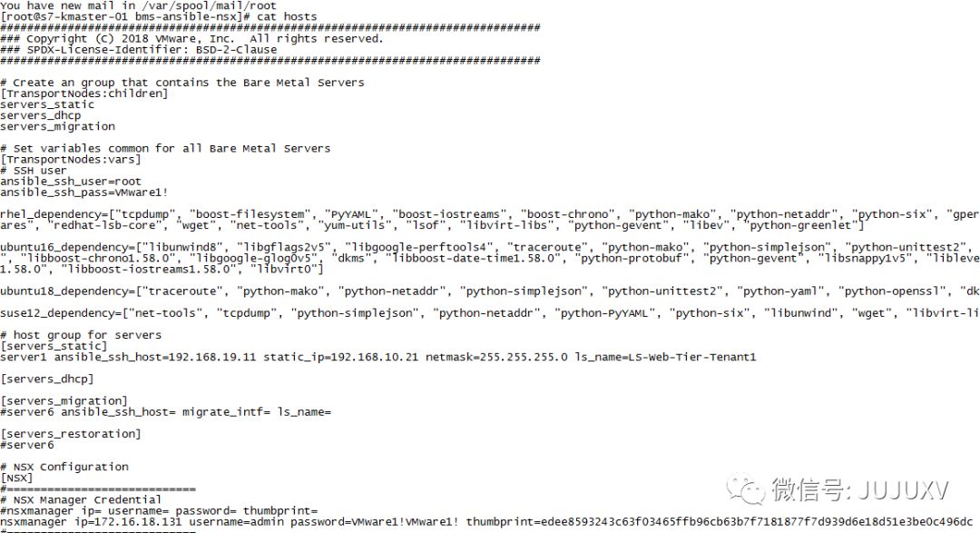This screenshot has height=533, width=980.
Task: Click the WeChat logo watermark icon
Action: 745,489
